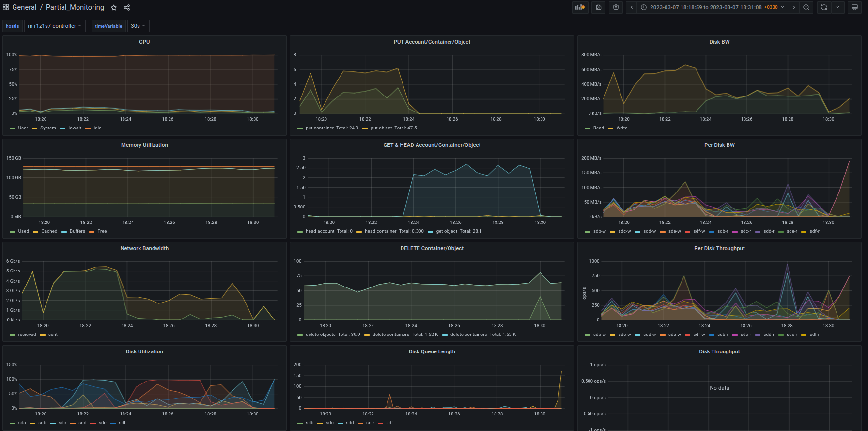This screenshot has width=868, height=431.
Task: Toggle the iowait series in CPU legend
Action: tap(75, 128)
